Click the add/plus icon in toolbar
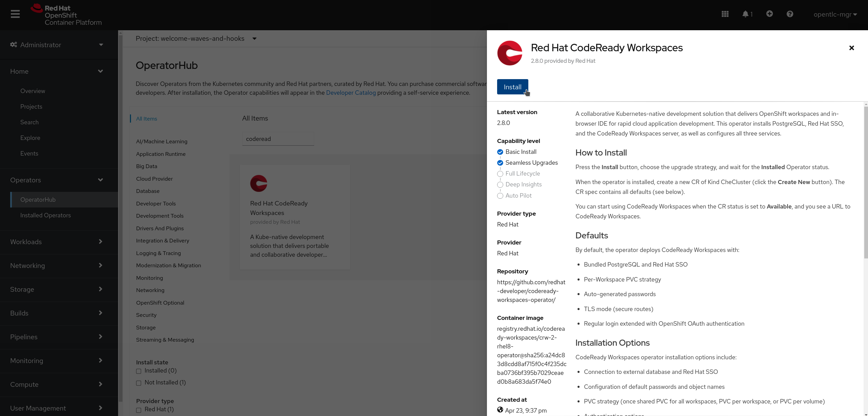 click(770, 13)
